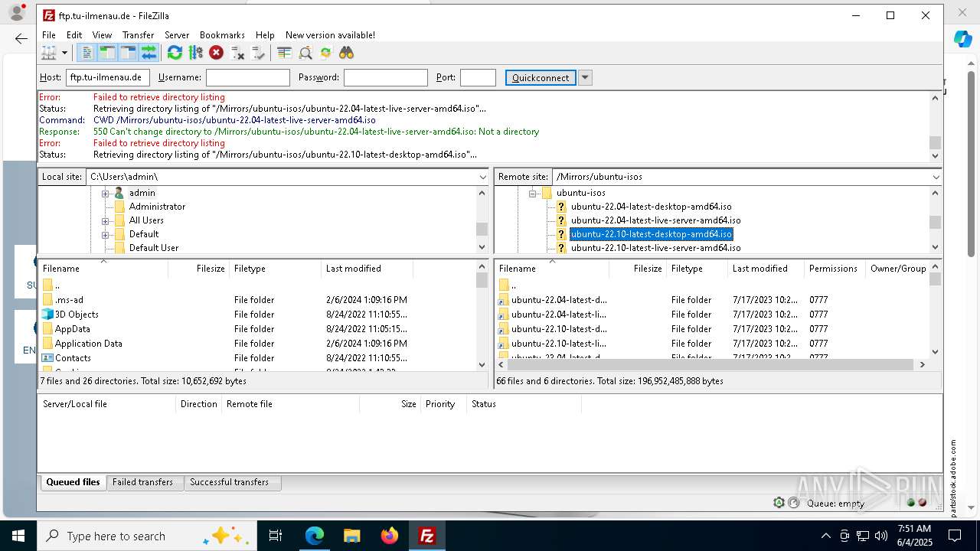Open the Site Manager dropdown arrow
This screenshot has width=980, height=551.
pyautogui.click(x=64, y=53)
